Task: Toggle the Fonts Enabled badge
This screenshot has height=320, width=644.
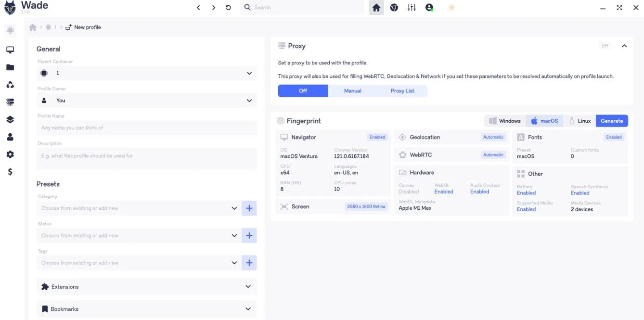Action: (x=614, y=137)
